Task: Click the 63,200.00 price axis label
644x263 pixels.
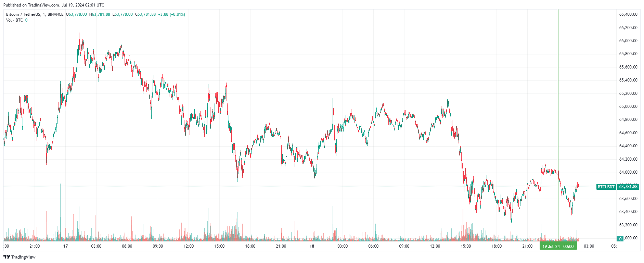Action: click(x=628, y=225)
